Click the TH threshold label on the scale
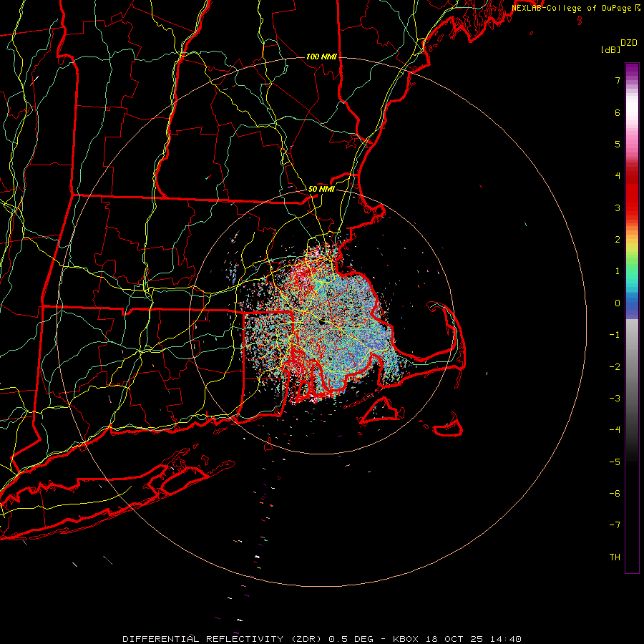The height and width of the screenshot is (644, 644). (615, 557)
